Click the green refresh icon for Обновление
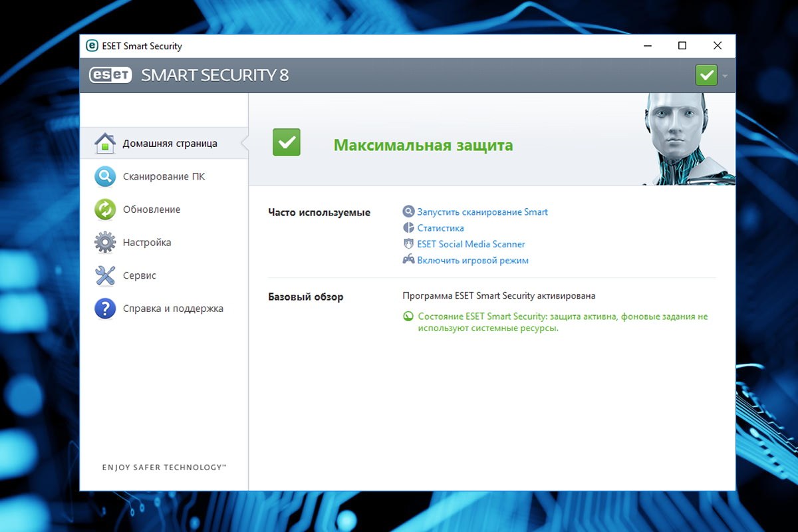 point(105,209)
